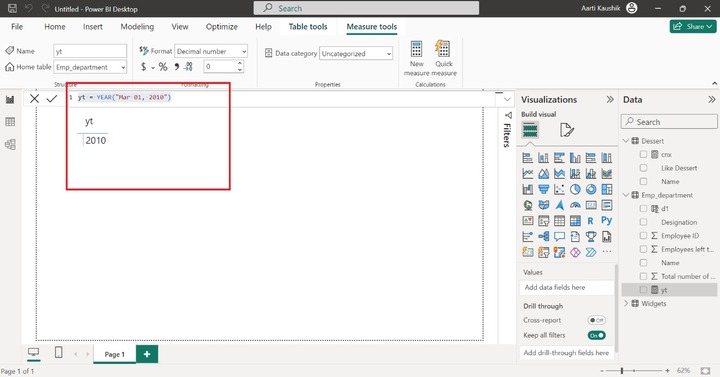720x377 pixels.
Task: Choose the Python visual icon
Action: pos(607,221)
